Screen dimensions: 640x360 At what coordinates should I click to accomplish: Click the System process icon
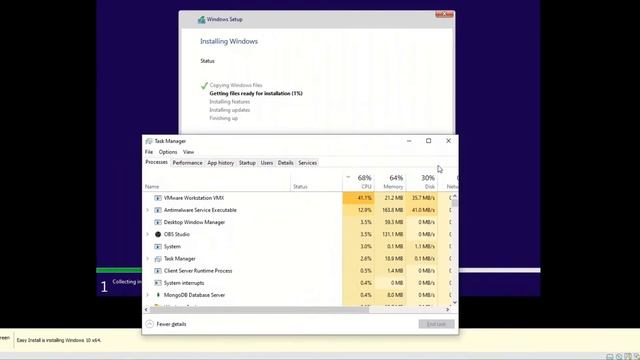158,247
